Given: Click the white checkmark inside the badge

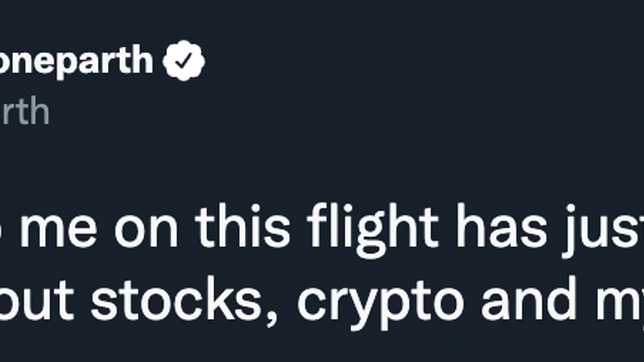Looking at the screenshot, I should coord(184,61).
